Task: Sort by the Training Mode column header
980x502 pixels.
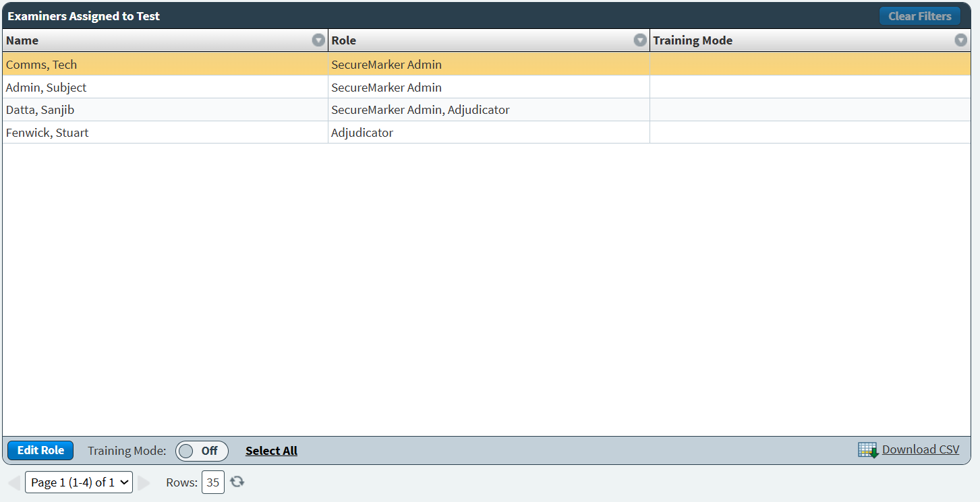Action: 692,40
